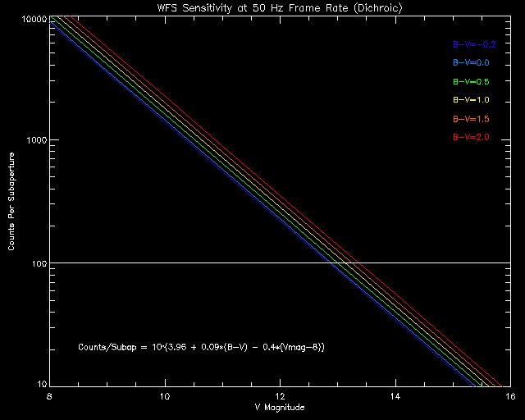The image size is (525, 420).
Task: Click the x-axis tick label 10
Action: click(165, 396)
